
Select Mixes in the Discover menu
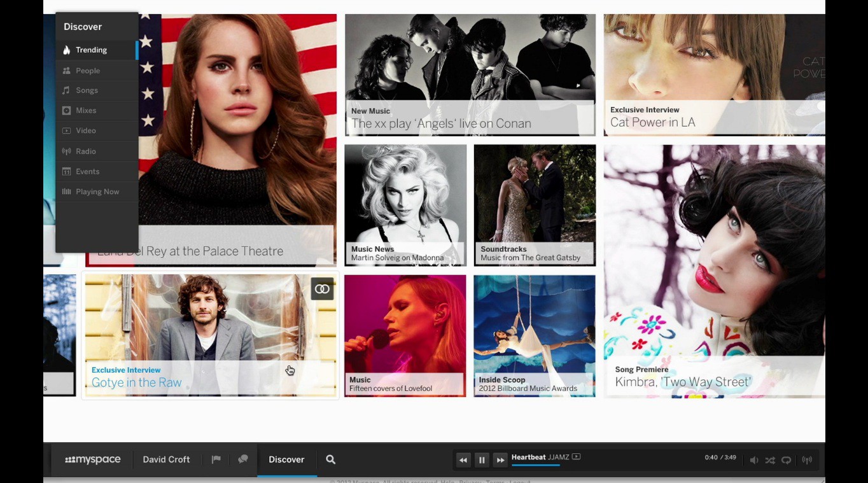click(x=86, y=111)
